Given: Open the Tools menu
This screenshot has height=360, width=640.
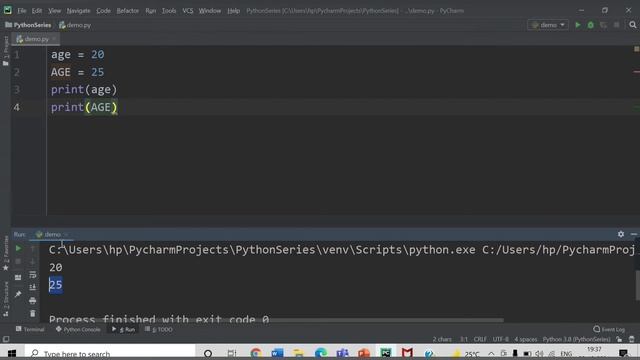Looking at the screenshot, I should click(x=169, y=11).
